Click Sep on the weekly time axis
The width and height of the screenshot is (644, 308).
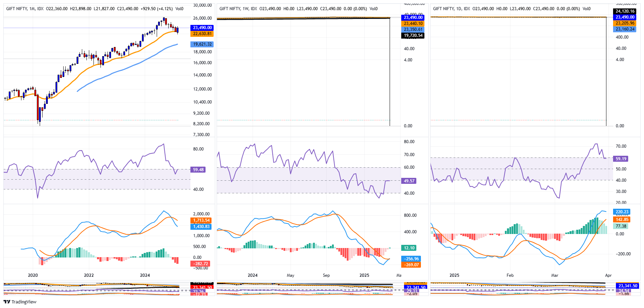pos(326,275)
